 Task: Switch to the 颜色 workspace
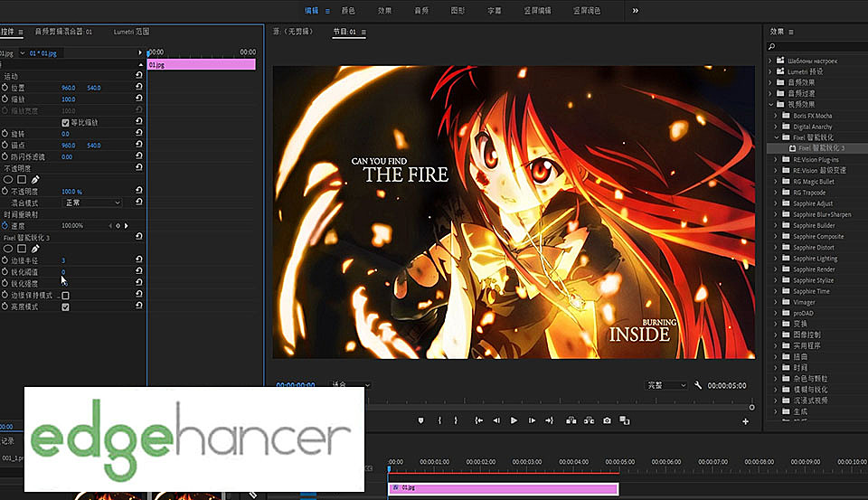click(x=348, y=11)
